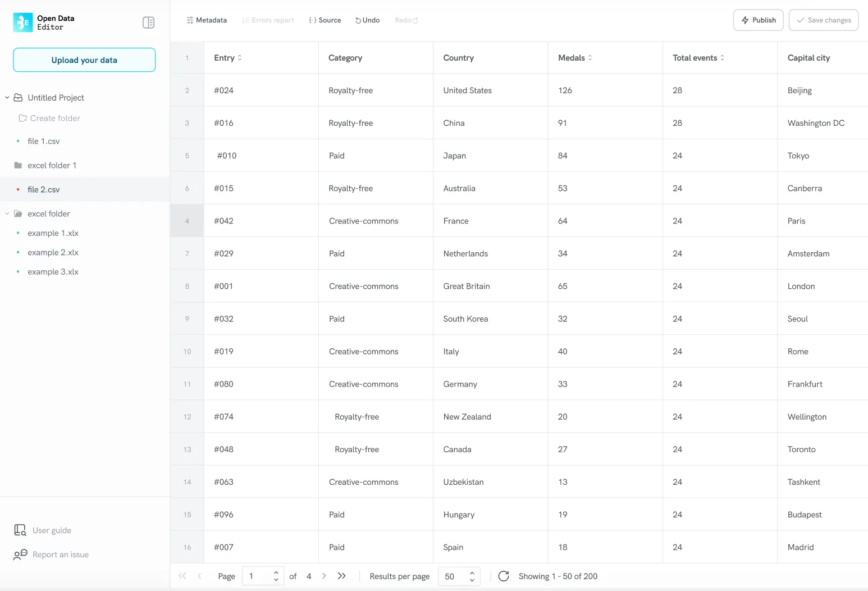Collapse the Untitled Project tree
The width and height of the screenshot is (868, 591).
(7, 97)
